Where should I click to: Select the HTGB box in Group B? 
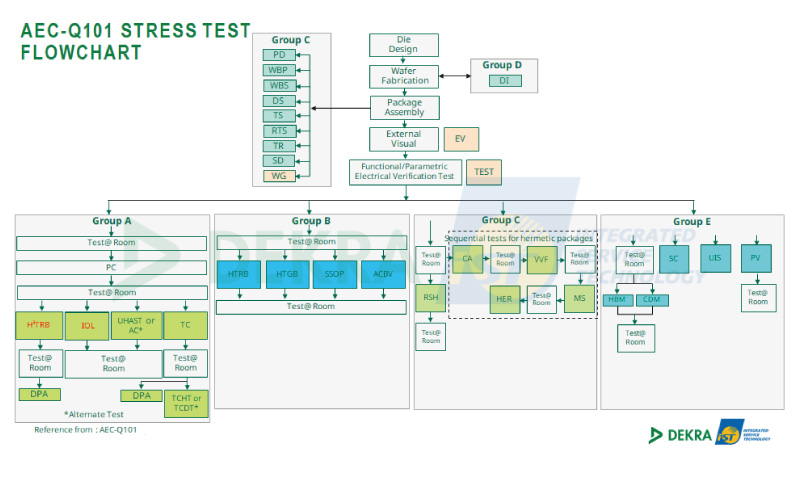287,274
